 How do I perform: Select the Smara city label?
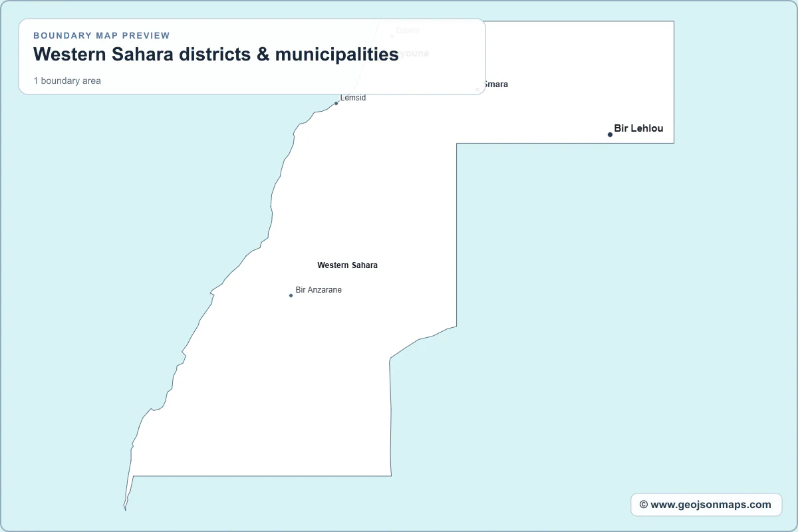pyautogui.click(x=495, y=84)
